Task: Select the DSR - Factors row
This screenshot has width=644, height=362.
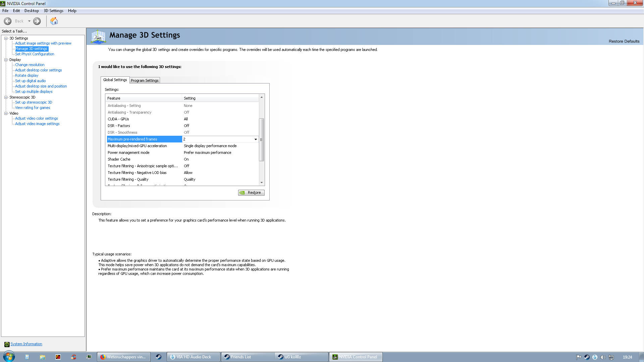Action: (x=183, y=126)
